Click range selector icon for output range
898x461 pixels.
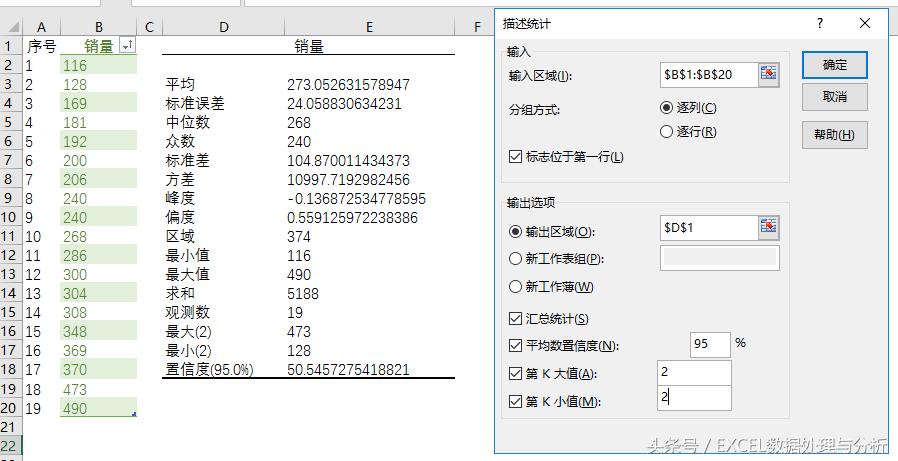pos(769,228)
